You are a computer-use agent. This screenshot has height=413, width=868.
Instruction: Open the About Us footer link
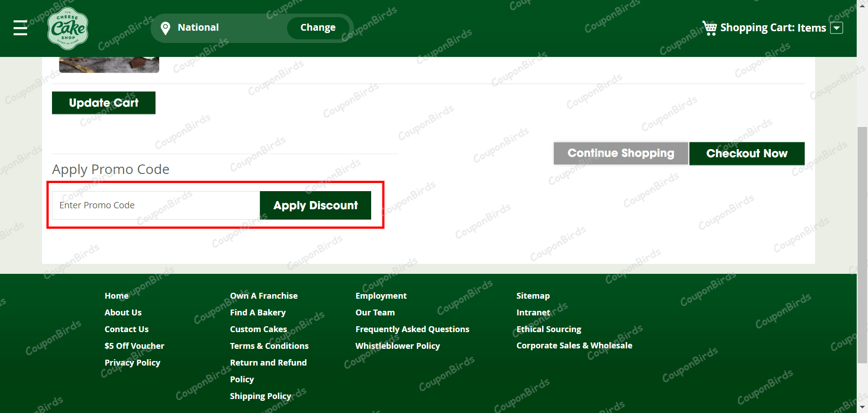[x=123, y=313]
